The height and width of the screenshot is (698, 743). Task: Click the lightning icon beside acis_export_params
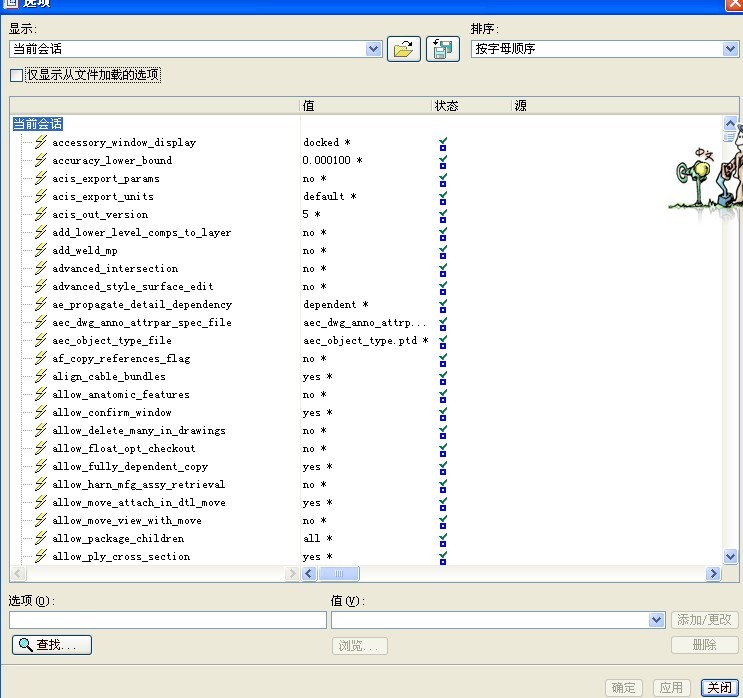tap(41, 177)
